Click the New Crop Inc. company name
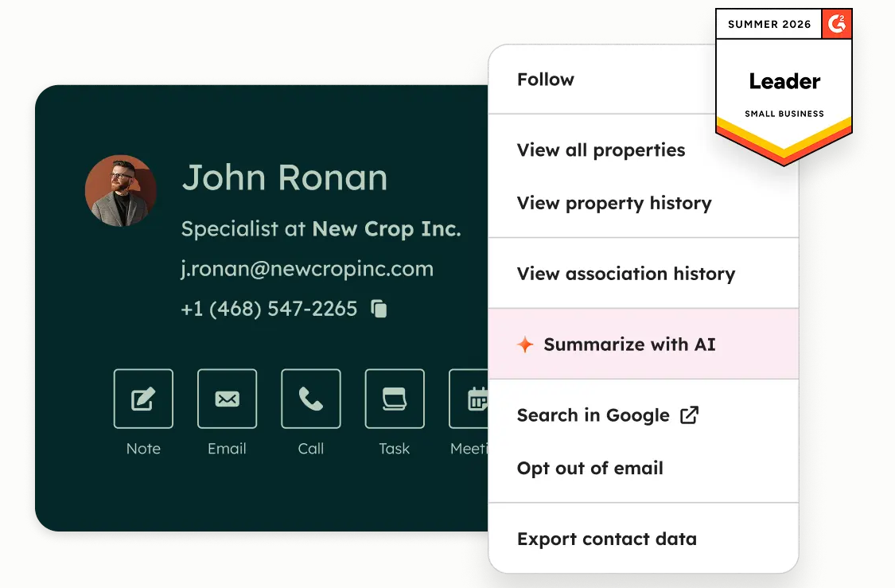 pos(387,229)
